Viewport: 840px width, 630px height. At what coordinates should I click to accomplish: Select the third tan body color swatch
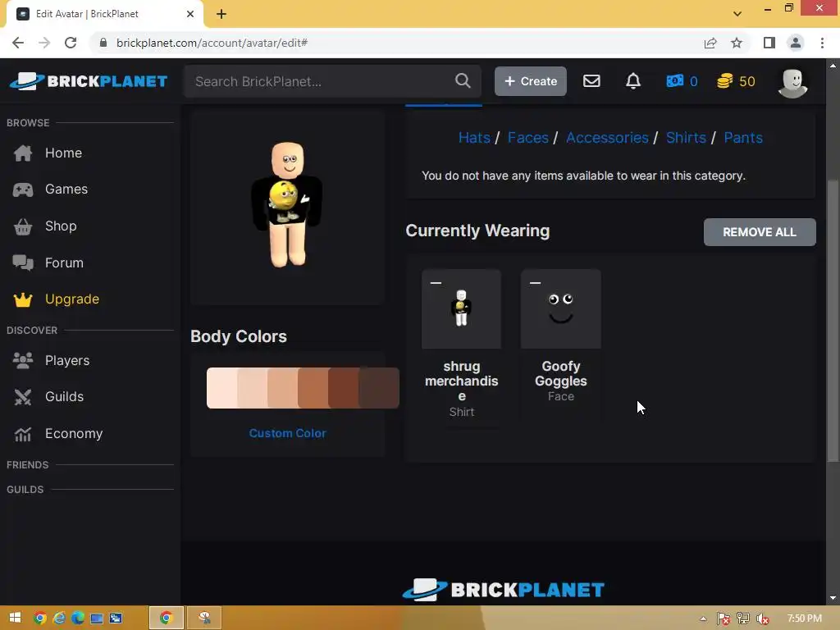(283, 388)
